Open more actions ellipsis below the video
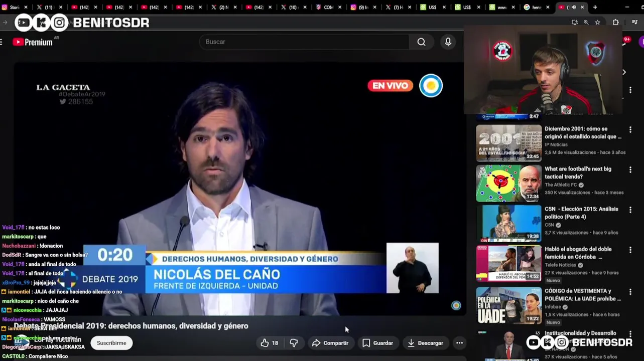Viewport: 644px width, 361px height. pyautogui.click(x=459, y=343)
